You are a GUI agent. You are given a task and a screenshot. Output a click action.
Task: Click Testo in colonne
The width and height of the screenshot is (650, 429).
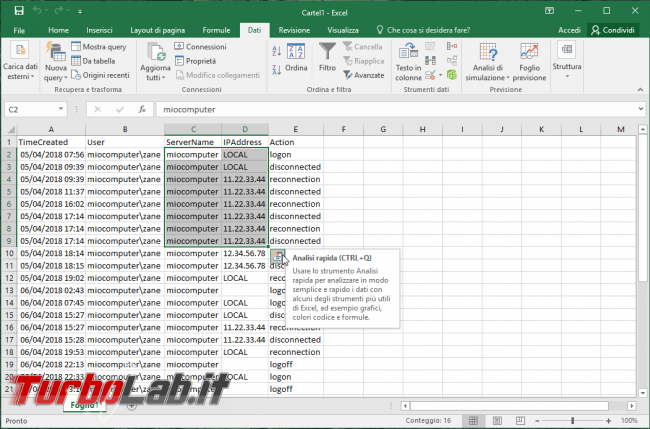408,61
